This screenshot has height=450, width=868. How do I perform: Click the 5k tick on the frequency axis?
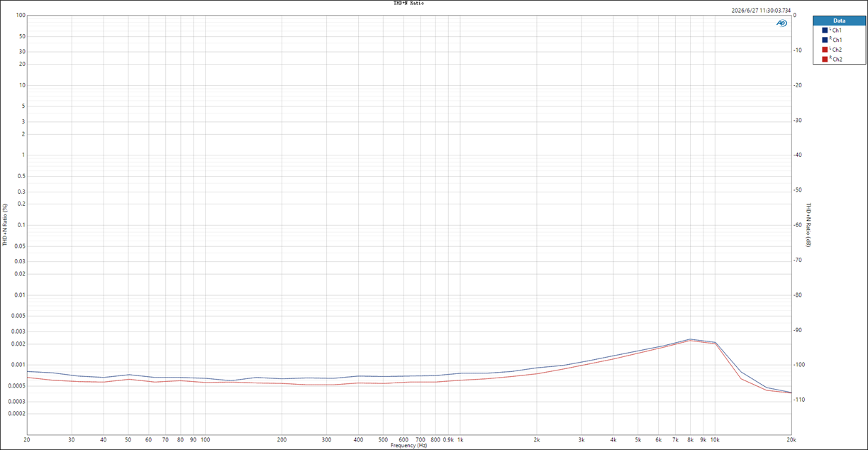click(638, 440)
